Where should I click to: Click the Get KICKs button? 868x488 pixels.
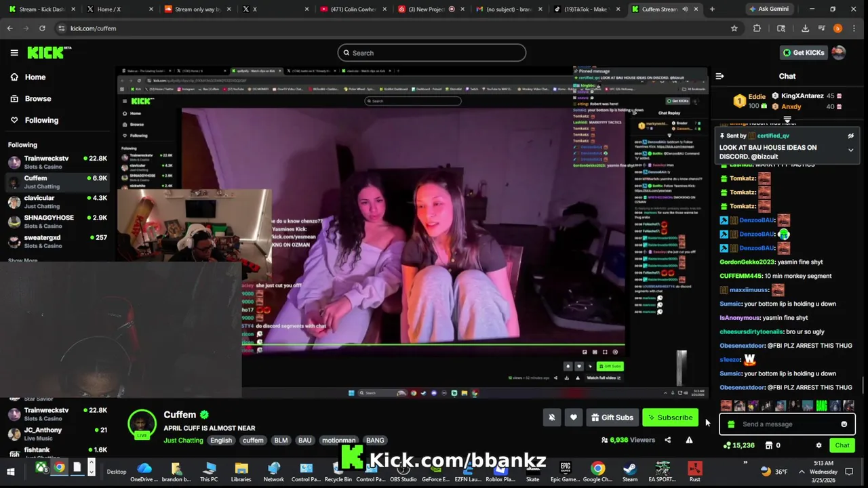tap(804, 53)
